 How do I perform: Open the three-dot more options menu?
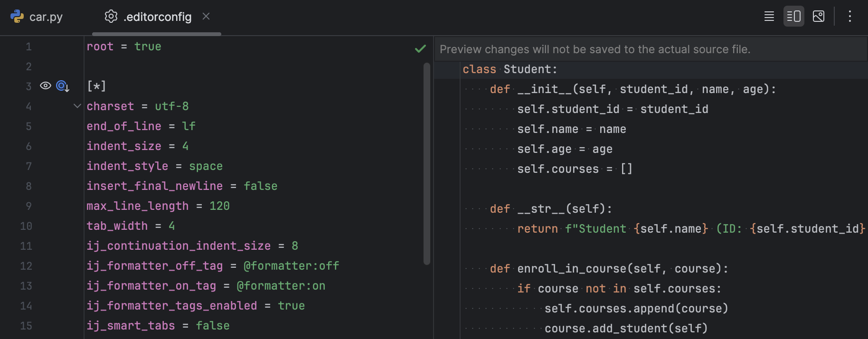[850, 17]
